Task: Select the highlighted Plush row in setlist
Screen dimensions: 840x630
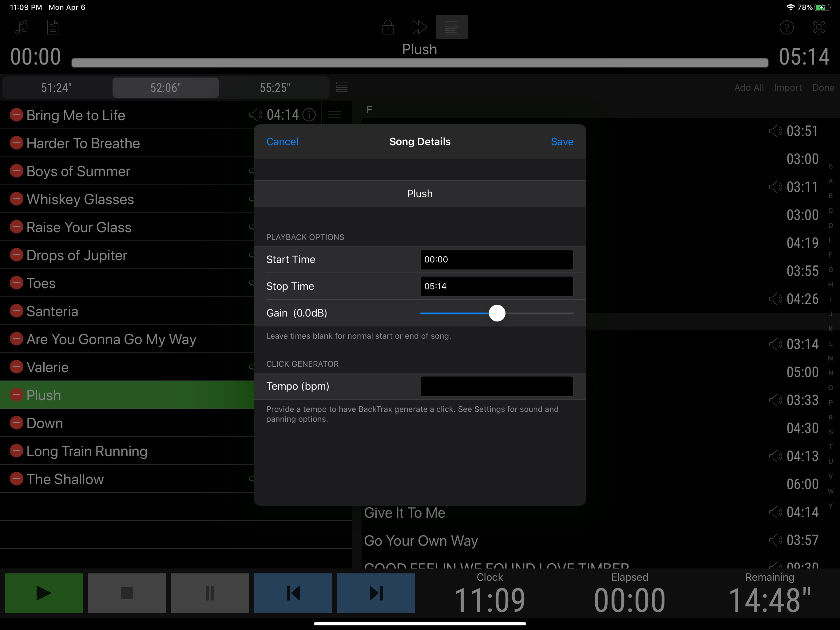Action: 127,395
